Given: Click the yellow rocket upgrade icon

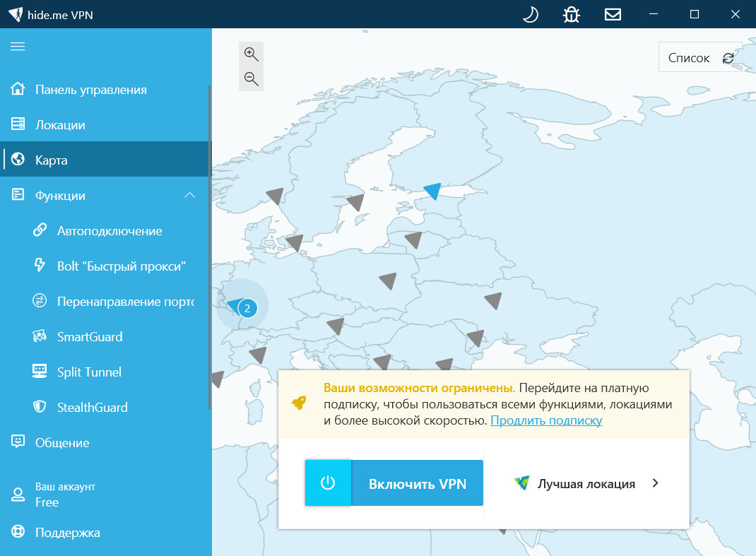Looking at the screenshot, I should (x=299, y=403).
